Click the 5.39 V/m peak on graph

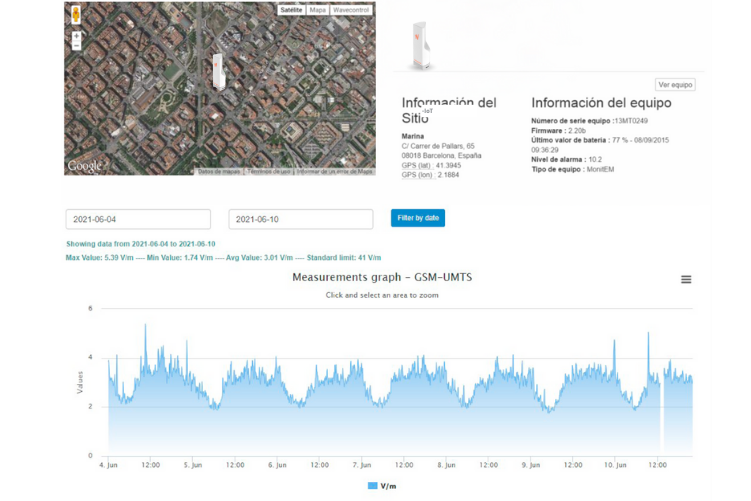coord(145,326)
